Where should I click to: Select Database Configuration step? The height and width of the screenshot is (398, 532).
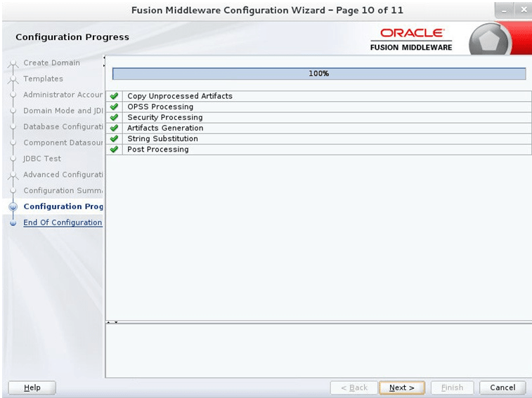[x=63, y=126]
